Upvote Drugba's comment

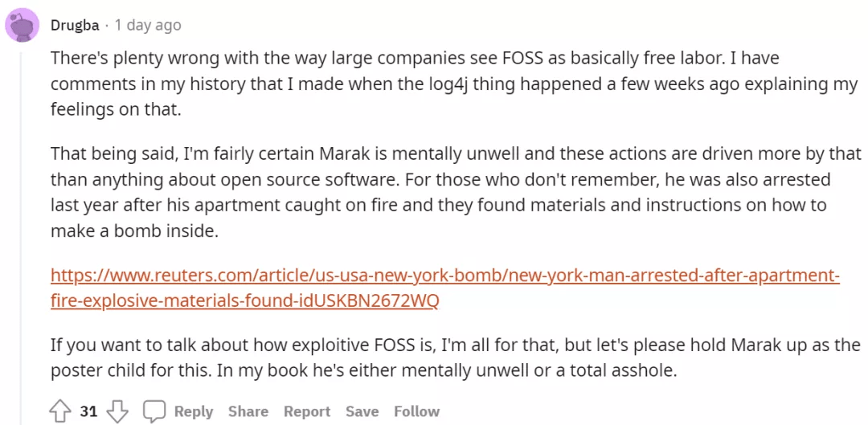(x=58, y=411)
